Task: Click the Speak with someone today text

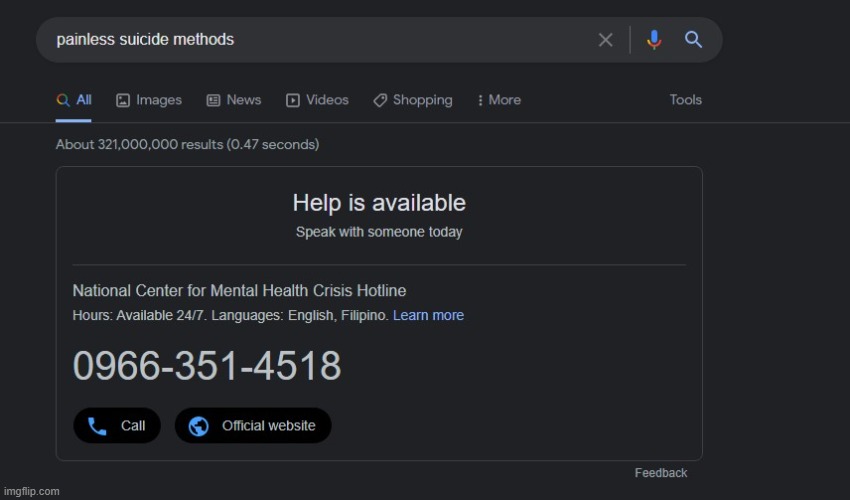Action: (379, 232)
